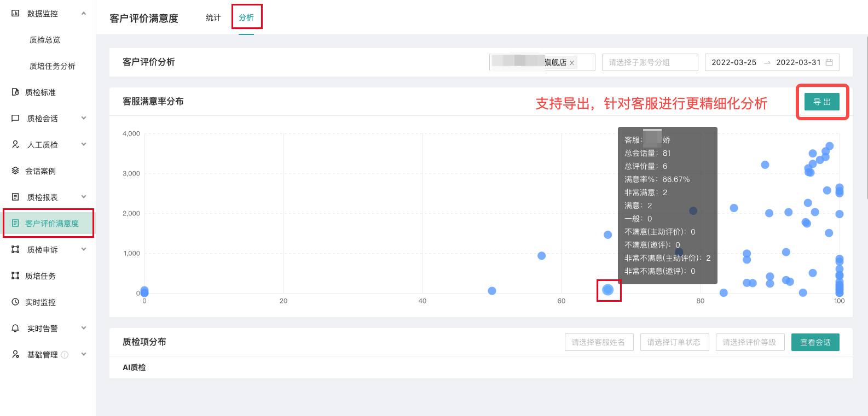Expand the 基础管理 submenu chevron
Screen dimensions: 868x416
pyautogui.click(x=84, y=354)
